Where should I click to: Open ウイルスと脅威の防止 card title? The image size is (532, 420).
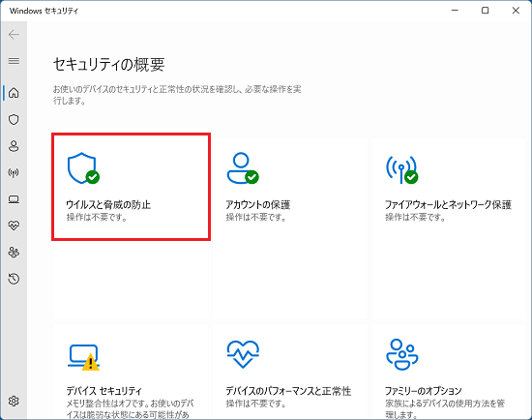pyautogui.click(x=108, y=205)
